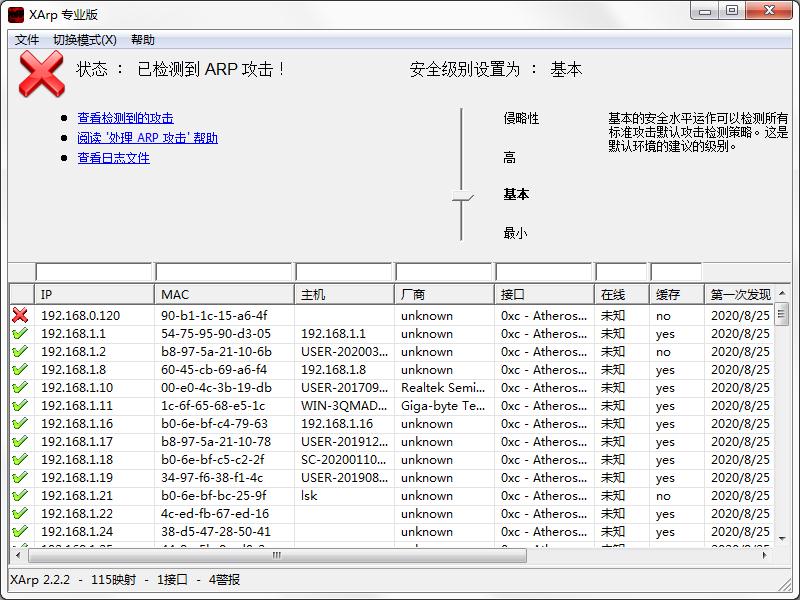Viewport: 800px width, 600px height.
Task: Click the green check icon beside 192.168.1.21
Action: (22, 495)
